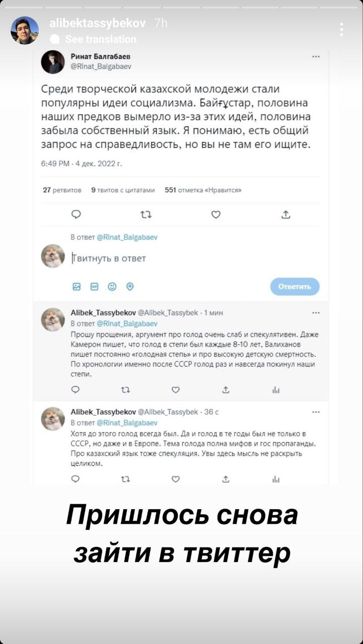The height and width of the screenshot is (644, 363).
Task: Click the Твитнуть в ответ input field
Action: click(x=194, y=259)
